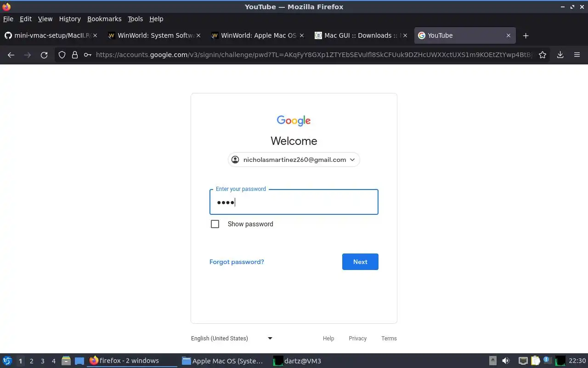Open the View menu
This screenshot has width=588, height=368.
coord(45,19)
